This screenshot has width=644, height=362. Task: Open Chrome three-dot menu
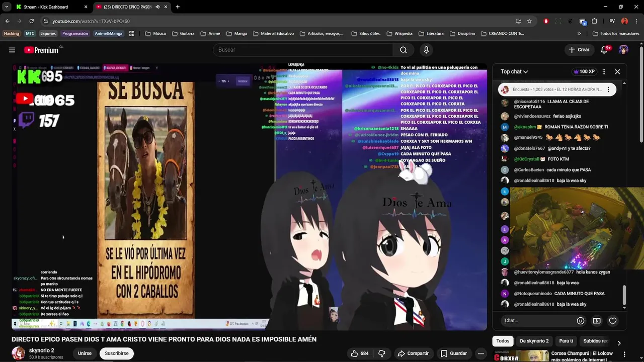[x=637, y=21]
